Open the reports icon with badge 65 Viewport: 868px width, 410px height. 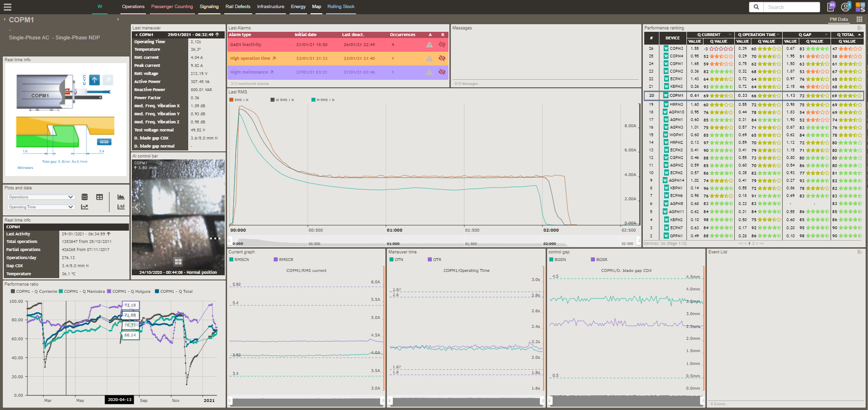(x=831, y=7)
